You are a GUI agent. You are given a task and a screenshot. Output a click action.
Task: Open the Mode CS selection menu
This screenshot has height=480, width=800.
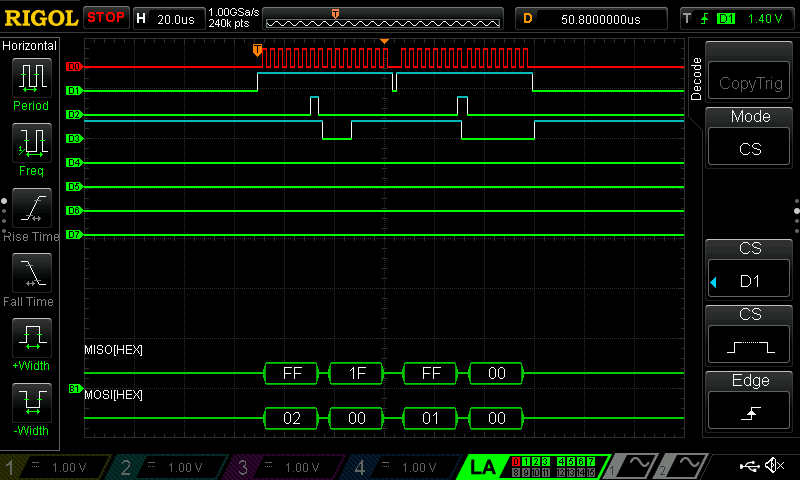(750, 136)
